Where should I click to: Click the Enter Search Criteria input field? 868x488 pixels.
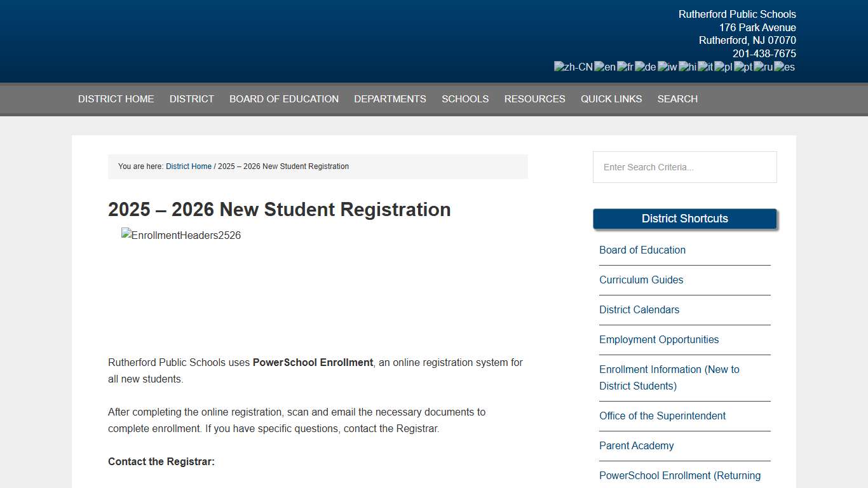pyautogui.click(x=684, y=167)
